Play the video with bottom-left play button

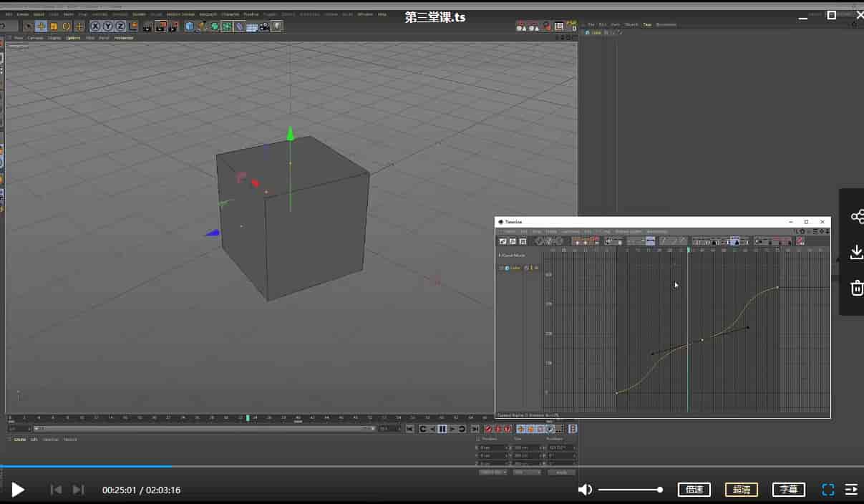pyautogui.click(x=18, y=490)
